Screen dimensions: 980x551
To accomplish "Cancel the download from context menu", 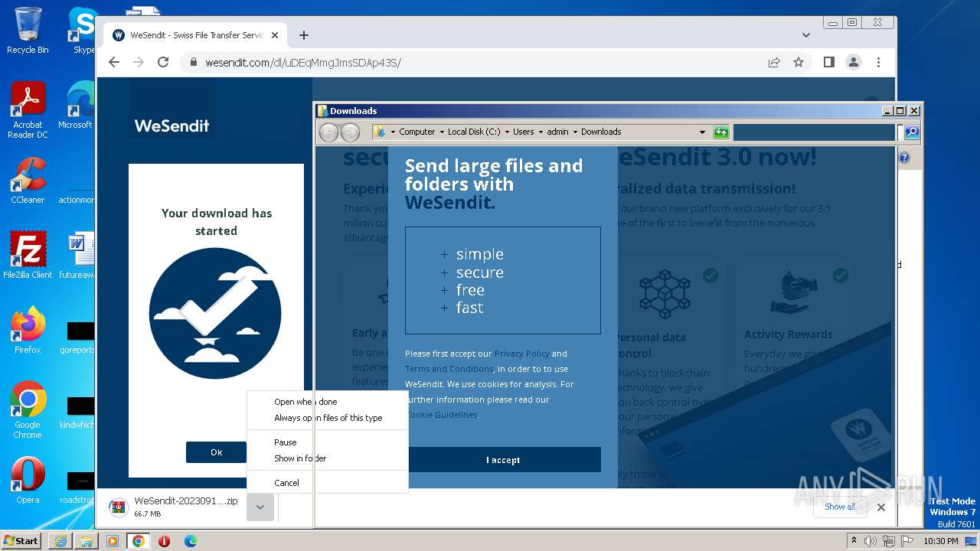I will point(286,483).
